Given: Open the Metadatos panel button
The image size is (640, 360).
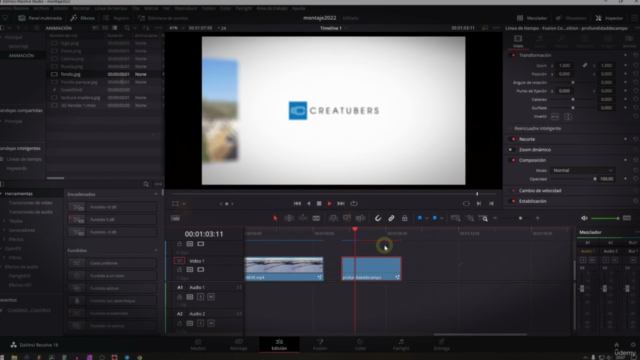Looking at the screenshot, I should (571, 18).
